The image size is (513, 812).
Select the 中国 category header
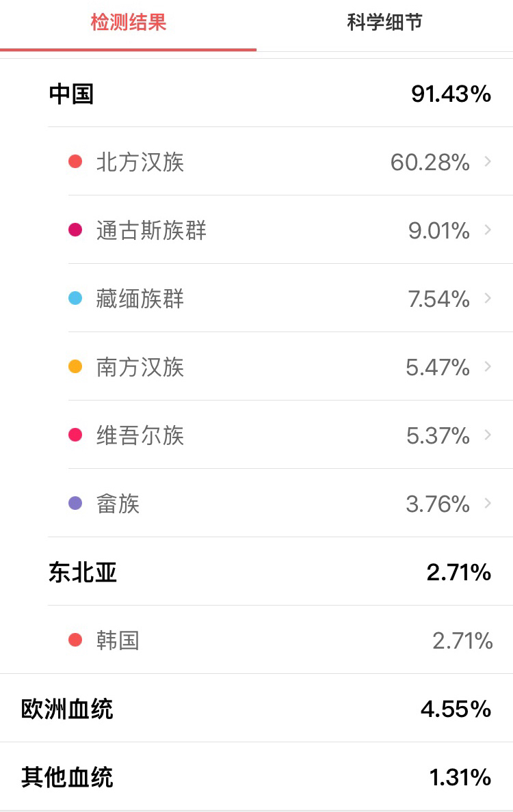click(71, 94)
